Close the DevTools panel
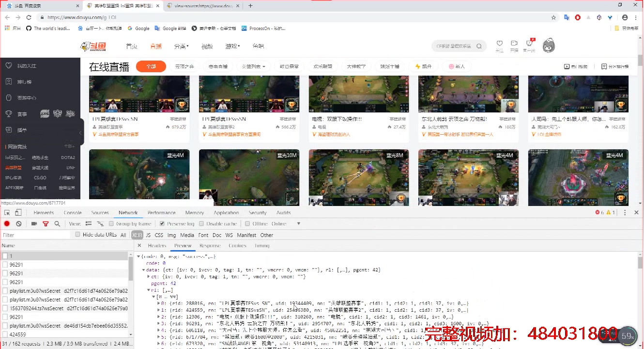644x349 pixels. coord(636,213)
